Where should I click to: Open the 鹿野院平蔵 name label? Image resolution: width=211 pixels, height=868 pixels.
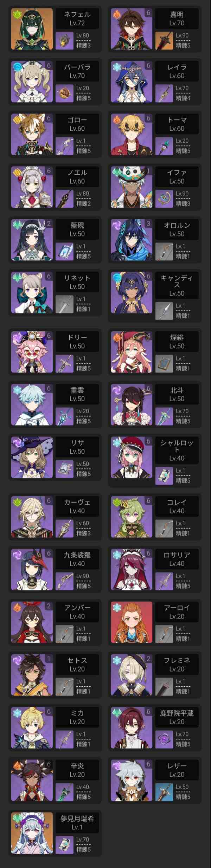pyautogui.click(x=177, y=713)
